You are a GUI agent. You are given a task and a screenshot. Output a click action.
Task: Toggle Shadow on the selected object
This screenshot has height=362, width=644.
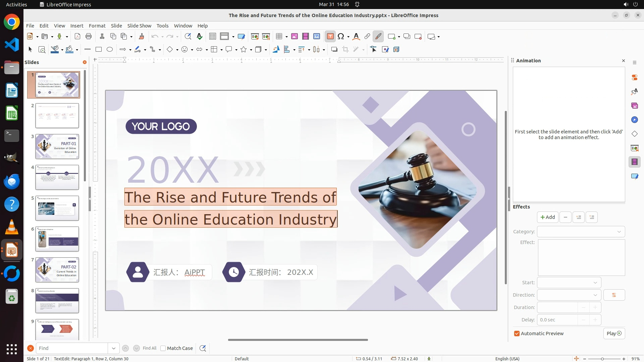334,50
